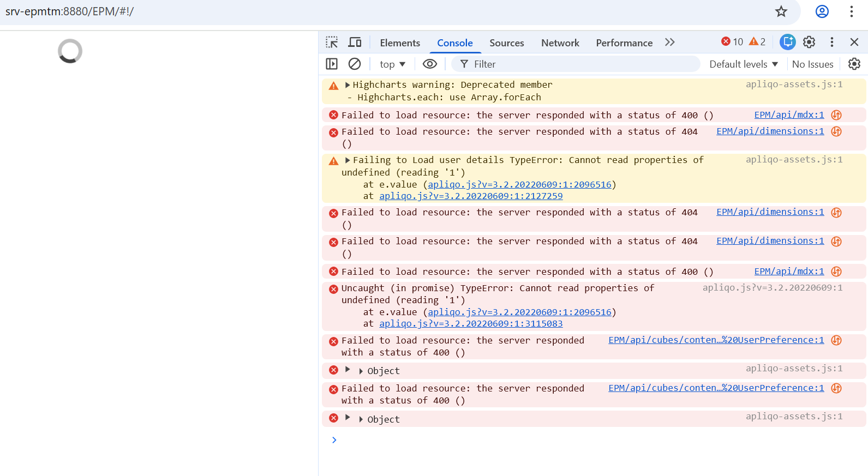
Task: Click into the console Filter field
Action: 578,64
